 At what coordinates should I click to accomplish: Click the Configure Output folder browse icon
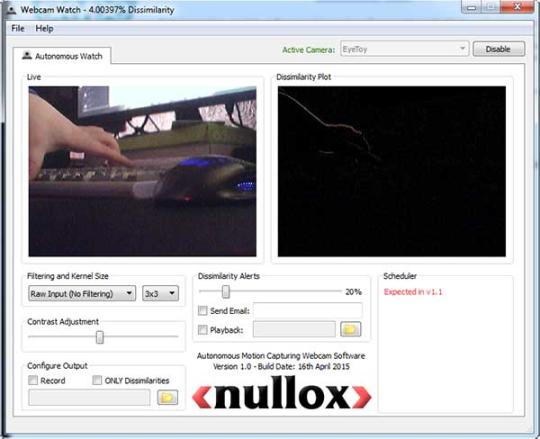click(x=167, y=397)
